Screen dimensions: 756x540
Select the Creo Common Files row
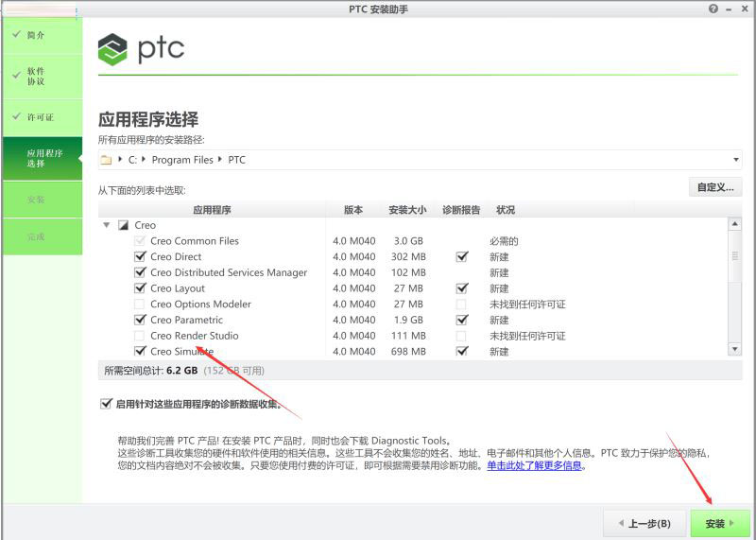(x=413, y=241)
